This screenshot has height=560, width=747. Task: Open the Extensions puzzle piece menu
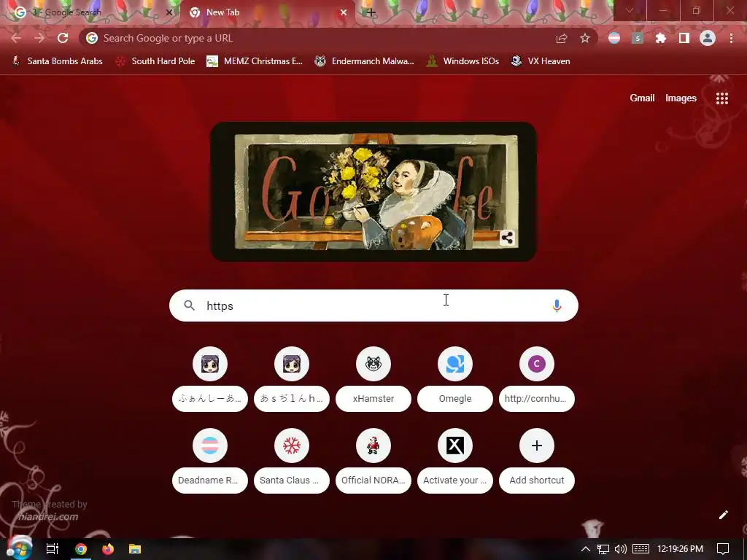661,38
